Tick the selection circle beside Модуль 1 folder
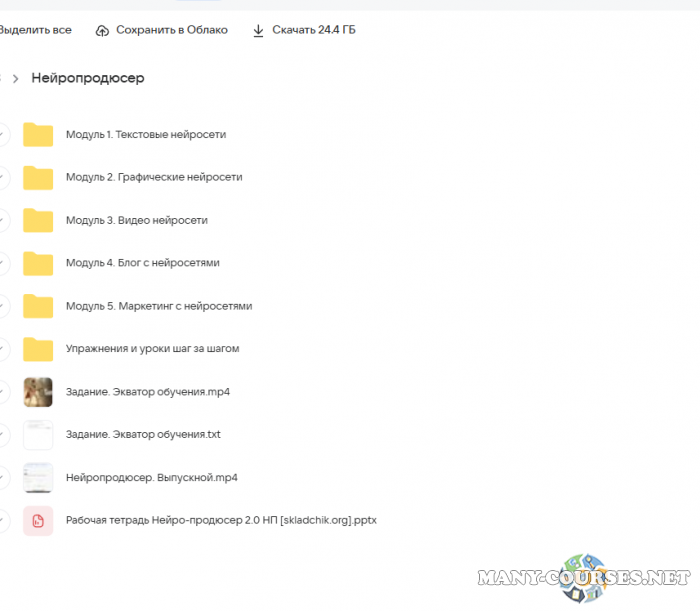The image size is (700, 611). (x=3, y=134)
